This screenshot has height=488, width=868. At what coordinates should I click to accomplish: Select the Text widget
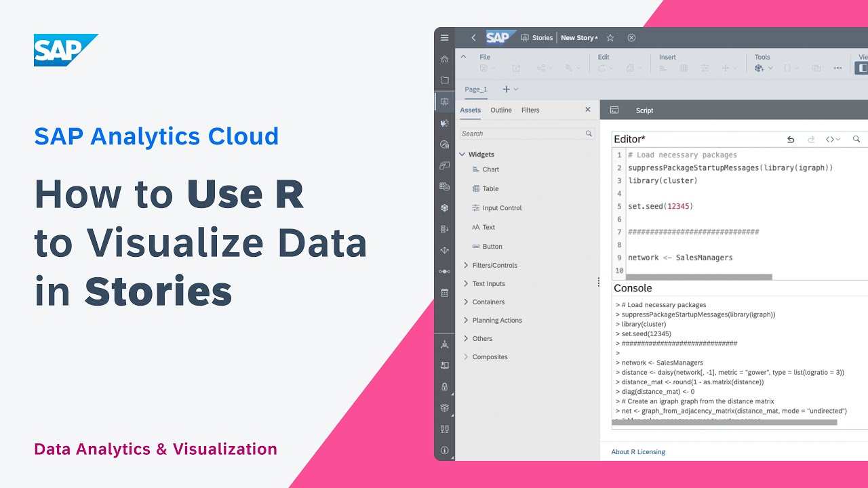coord(484,227)
